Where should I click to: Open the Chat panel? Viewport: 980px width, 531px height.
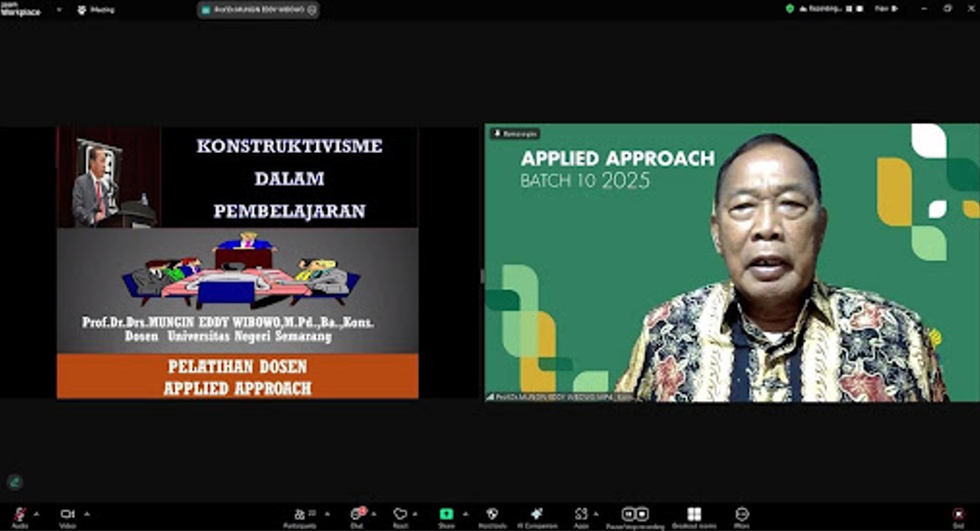[x=356, y=516]
